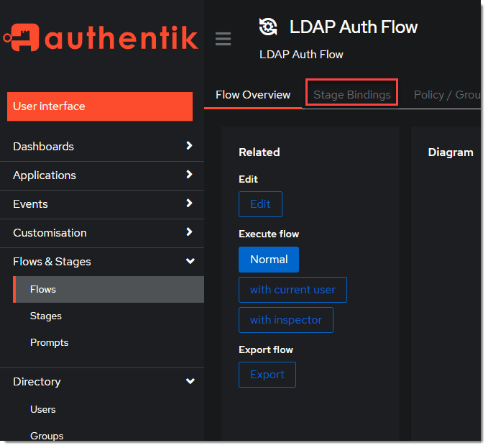The height and width of the screenshot is (448, 488).
Task: Toggle the hamburger sidebar menu
Action: (x=224, y=39)
